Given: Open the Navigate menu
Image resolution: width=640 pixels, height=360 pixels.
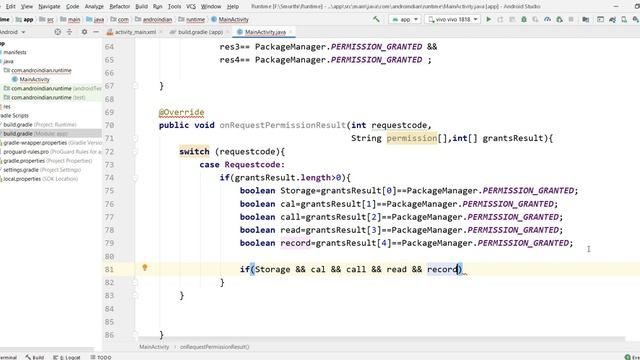Looking at the screenshot, I should pyautogui.click(x=49, y=7).
